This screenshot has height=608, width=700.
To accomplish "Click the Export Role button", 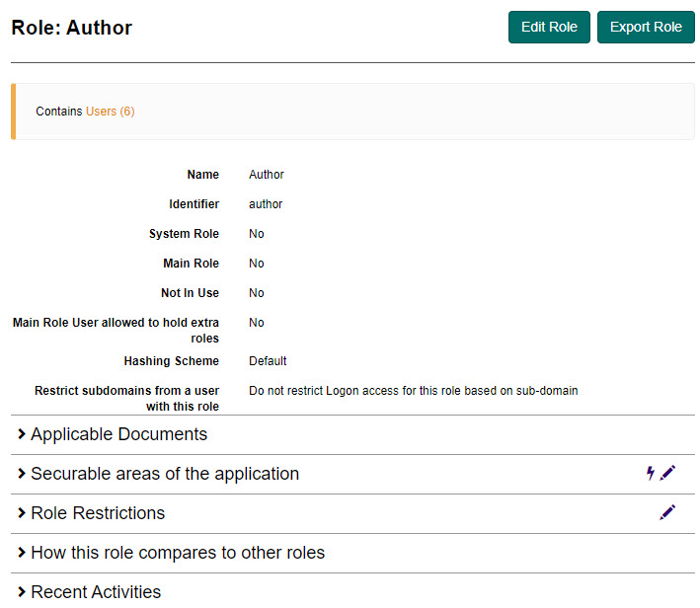I will (646, 28).
